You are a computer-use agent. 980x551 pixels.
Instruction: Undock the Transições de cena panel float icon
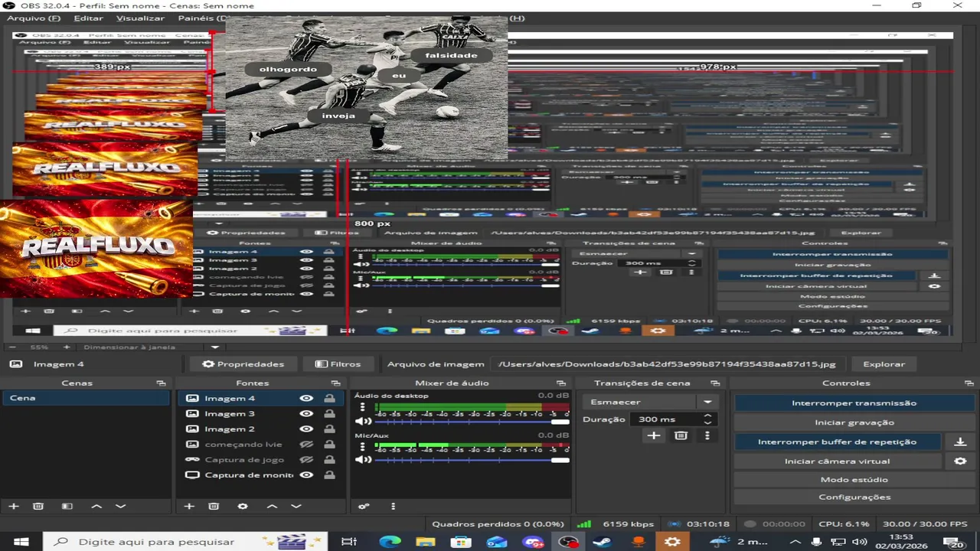pyautogui.click(x=715, y=383)
